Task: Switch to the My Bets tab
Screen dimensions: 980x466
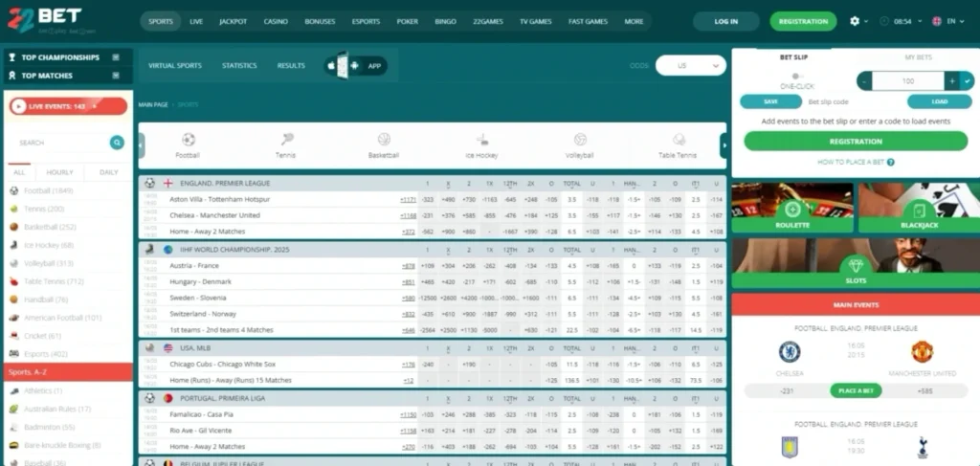Action: tap(918, 57)
